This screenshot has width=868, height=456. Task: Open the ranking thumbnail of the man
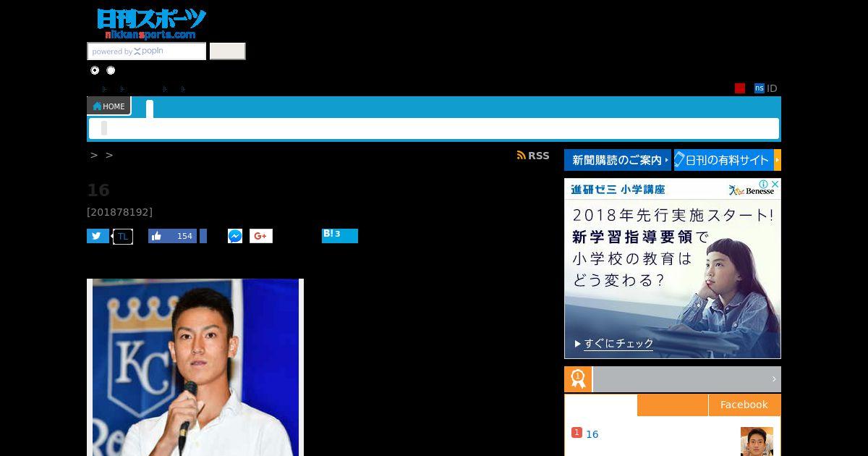(x=757, y=442)
